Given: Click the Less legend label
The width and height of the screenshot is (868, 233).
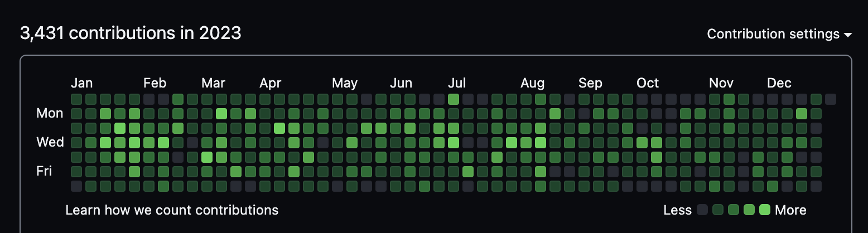Looking at the screenshot, I should (678, 210).
